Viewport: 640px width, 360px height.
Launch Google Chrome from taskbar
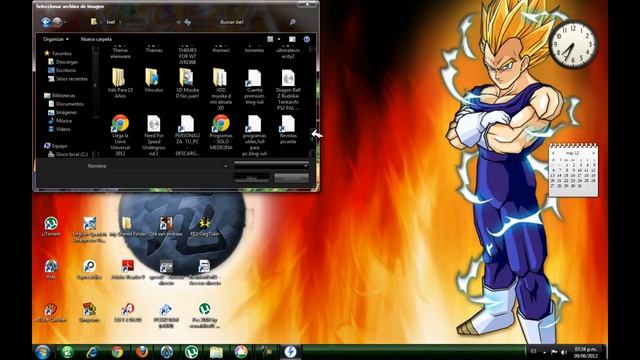click(x=117, y=352)
